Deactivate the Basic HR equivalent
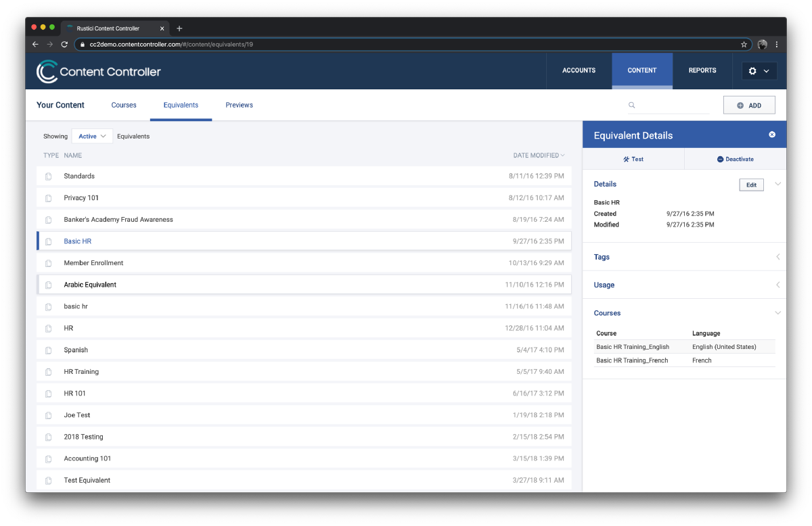This screenshot has height=526, width=812. pyautogui.click(x=736, y=159)
